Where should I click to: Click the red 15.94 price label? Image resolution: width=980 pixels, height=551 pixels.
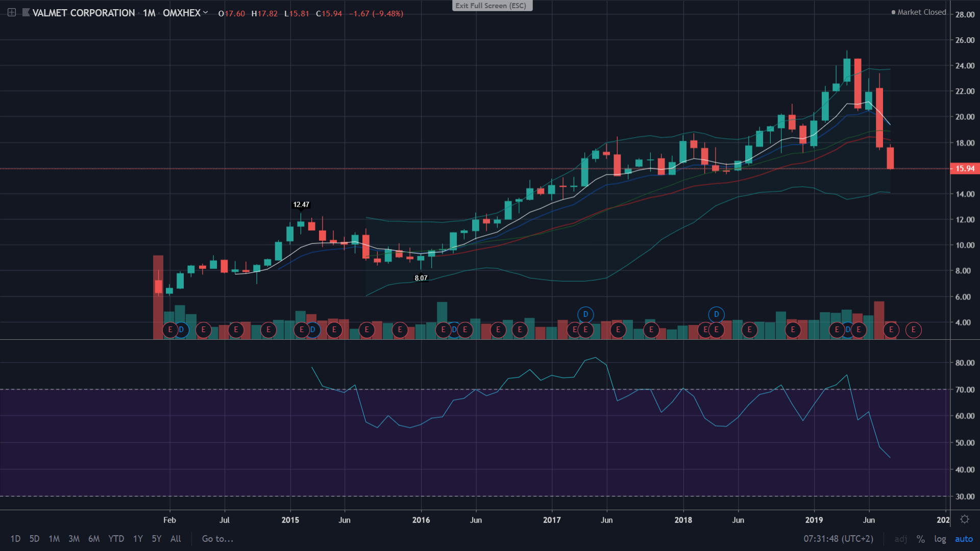(x=964, y=168)
